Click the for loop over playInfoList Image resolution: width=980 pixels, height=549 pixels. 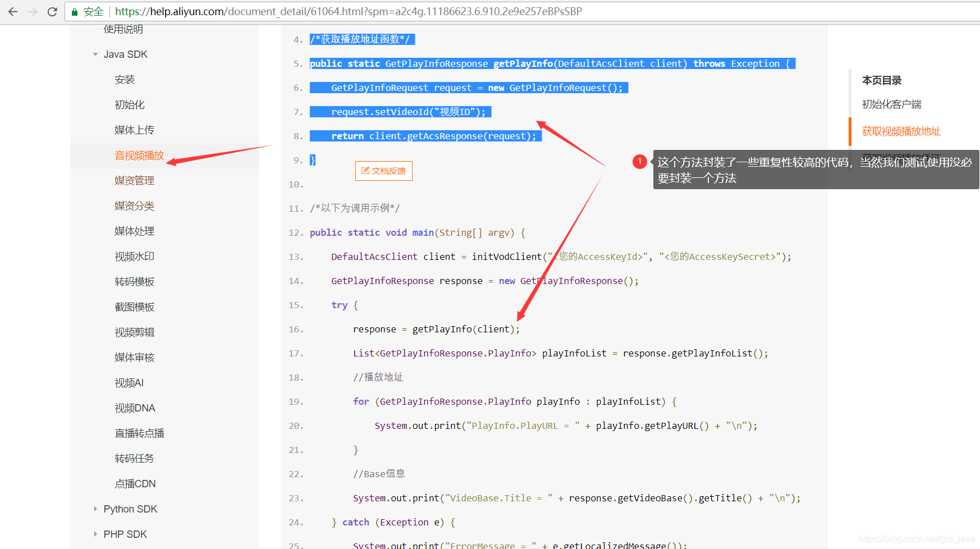[515, 401]
